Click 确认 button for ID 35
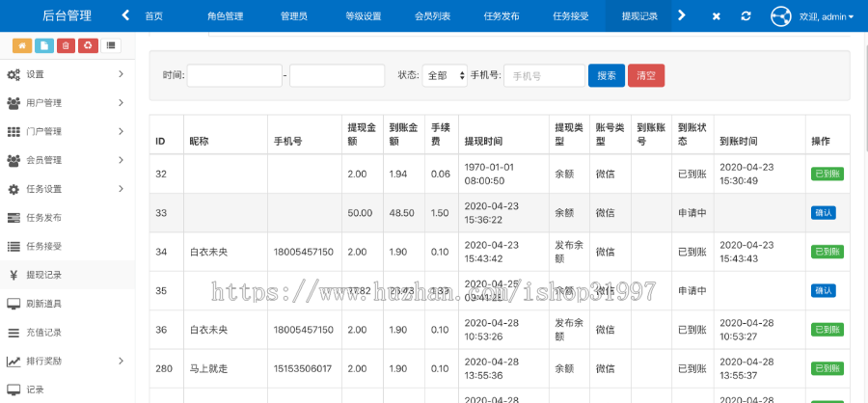The image size is (868, 403). tap(824, 290)
